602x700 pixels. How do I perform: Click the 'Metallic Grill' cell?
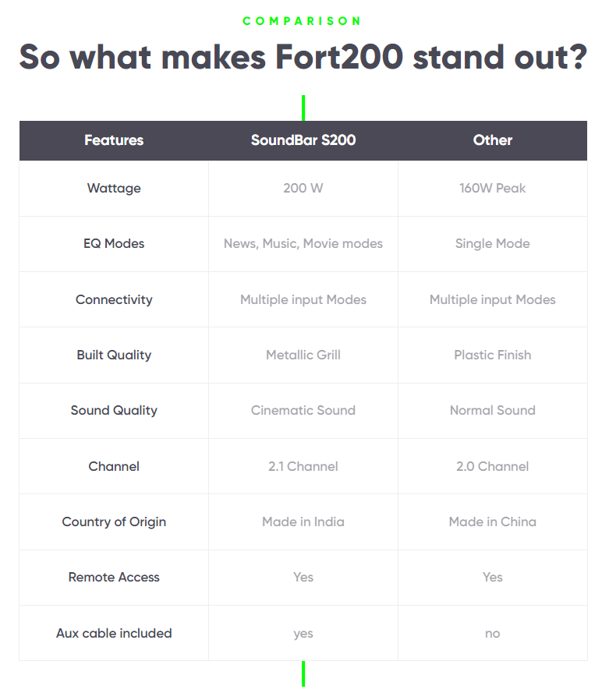(303, 355)
